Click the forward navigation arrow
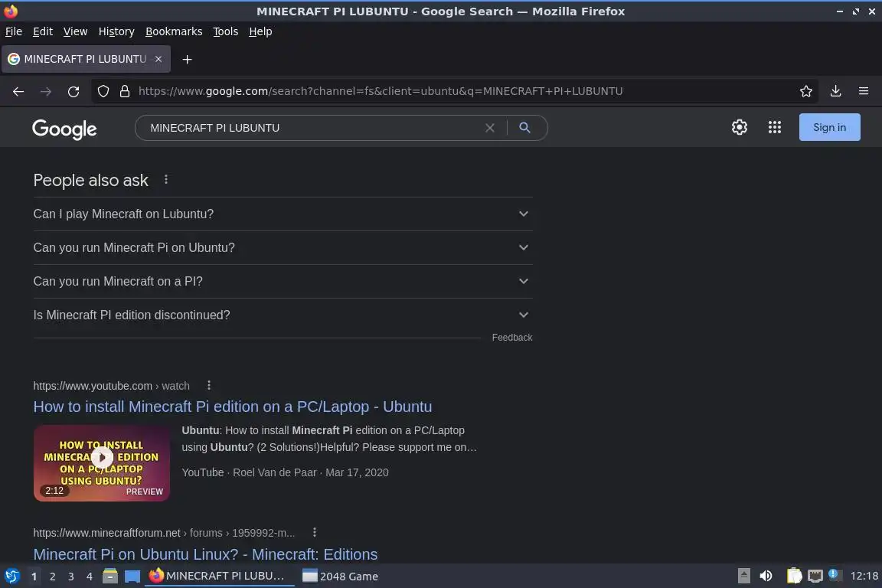 tap(46, 91)
